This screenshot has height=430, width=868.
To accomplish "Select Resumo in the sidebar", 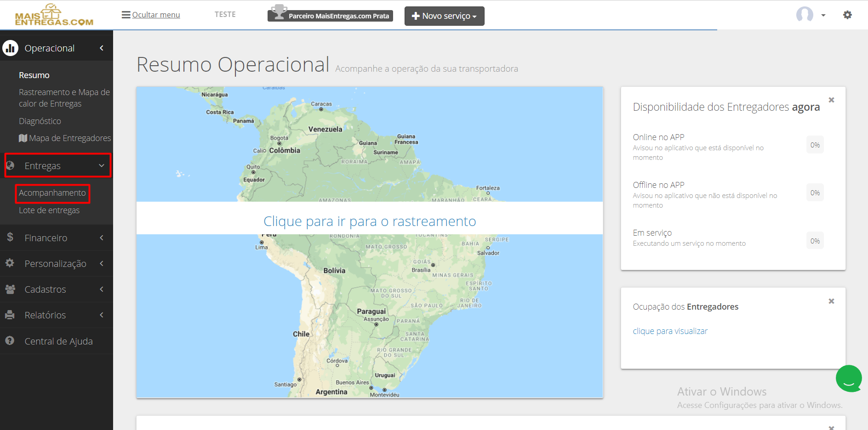I will [34, 75].
